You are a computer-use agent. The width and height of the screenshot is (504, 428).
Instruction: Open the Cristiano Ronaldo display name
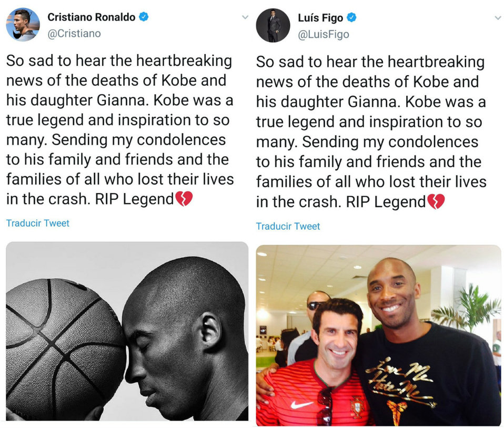92,17
